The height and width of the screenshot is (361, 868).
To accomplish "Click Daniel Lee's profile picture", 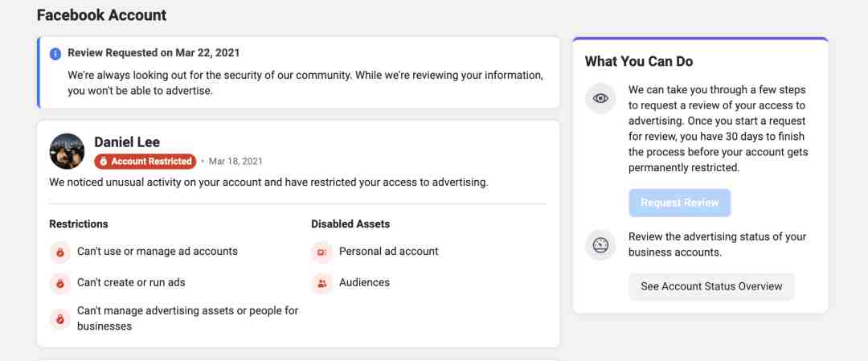I will (x=67, y=151).
